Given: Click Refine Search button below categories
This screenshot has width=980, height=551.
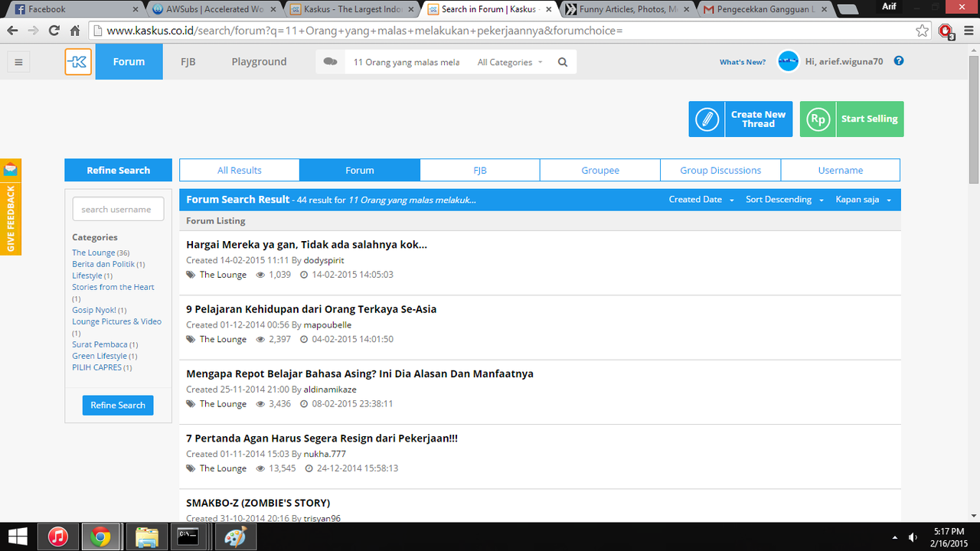Looking at the screenshot, I should tap(118, 406).
